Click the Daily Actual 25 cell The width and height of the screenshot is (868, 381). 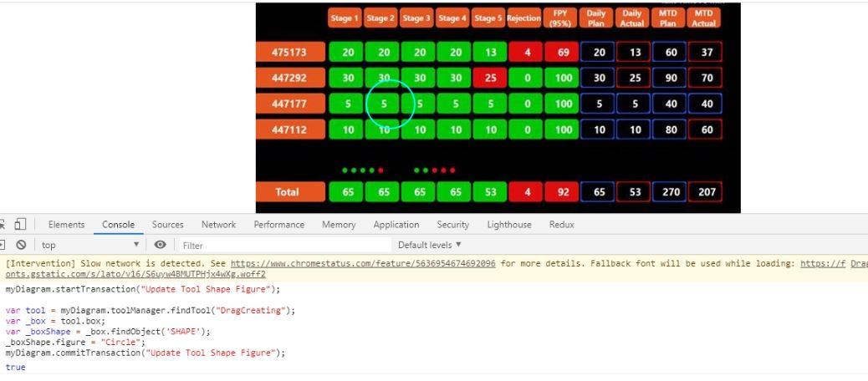click(x=634, y=78)
